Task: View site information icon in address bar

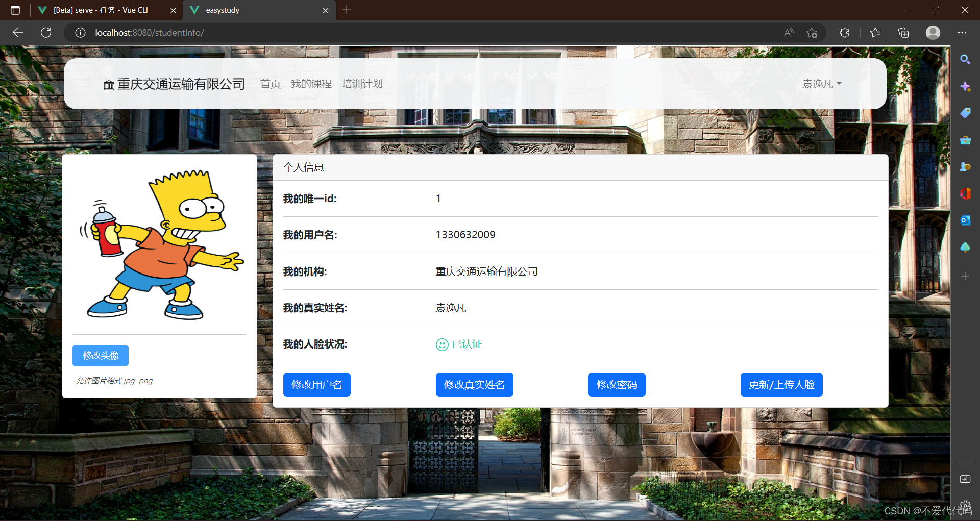Action: point(80,33)
